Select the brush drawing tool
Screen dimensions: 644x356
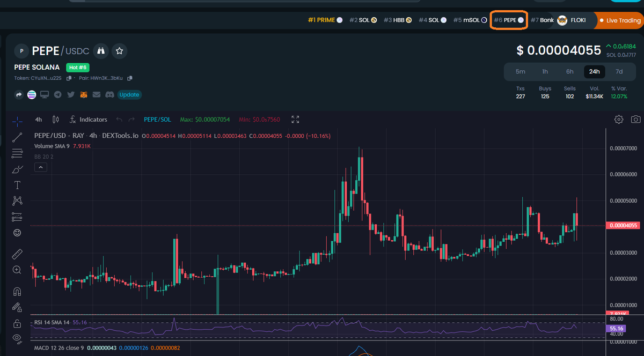[17, 169]
